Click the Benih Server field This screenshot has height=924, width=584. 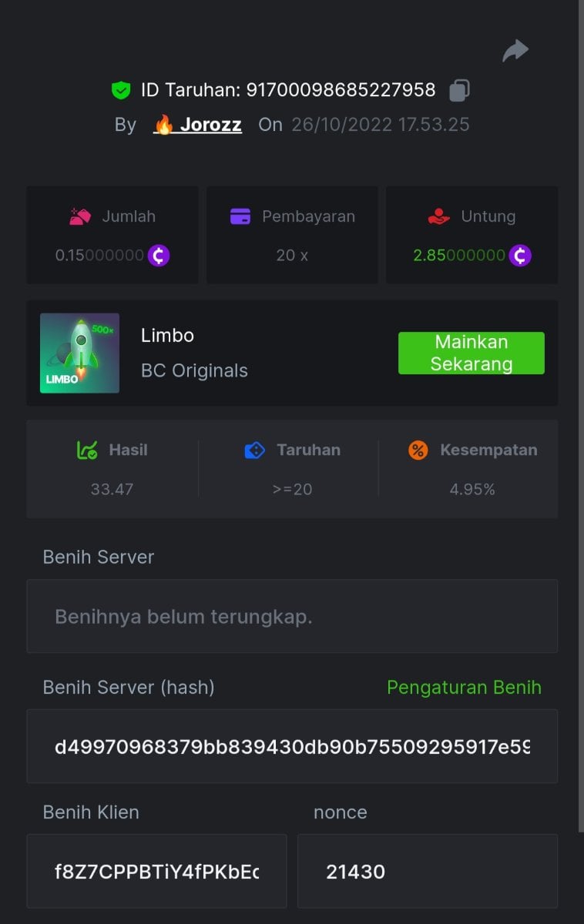(292, 617)
